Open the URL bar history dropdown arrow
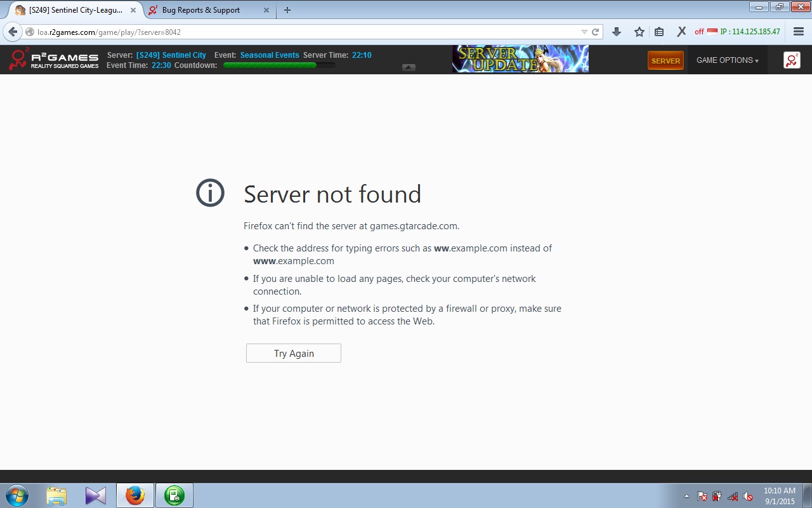Screen dimensions: 812x508 pos(584,32)
